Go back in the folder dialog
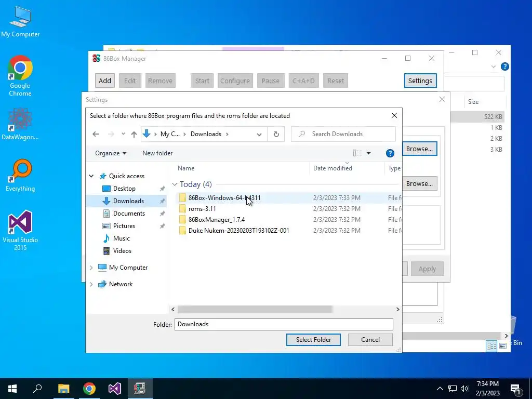This screenshot has width=532, height=399. coord(96,134)
